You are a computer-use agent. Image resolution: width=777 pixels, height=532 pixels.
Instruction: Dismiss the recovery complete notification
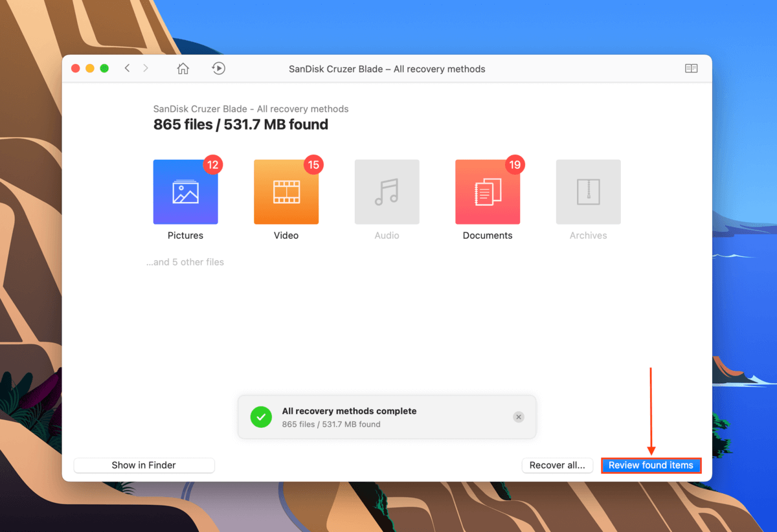tap(518, 417)
